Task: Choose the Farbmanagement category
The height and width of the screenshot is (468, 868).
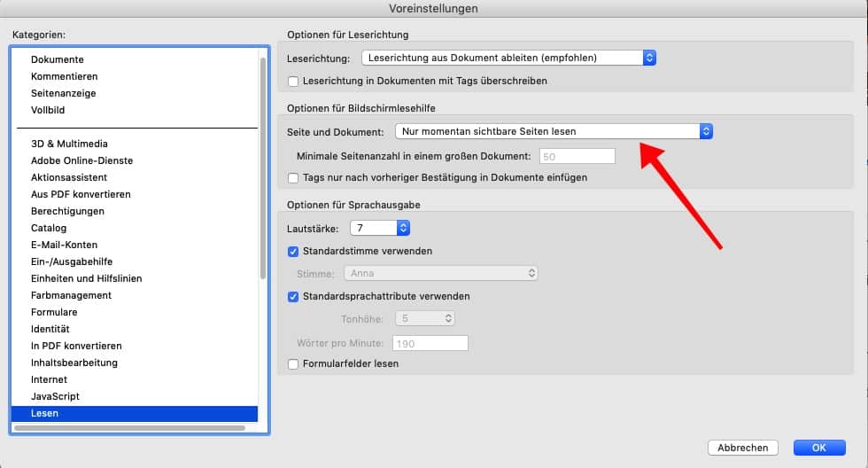Action: (x=71, y=296)
